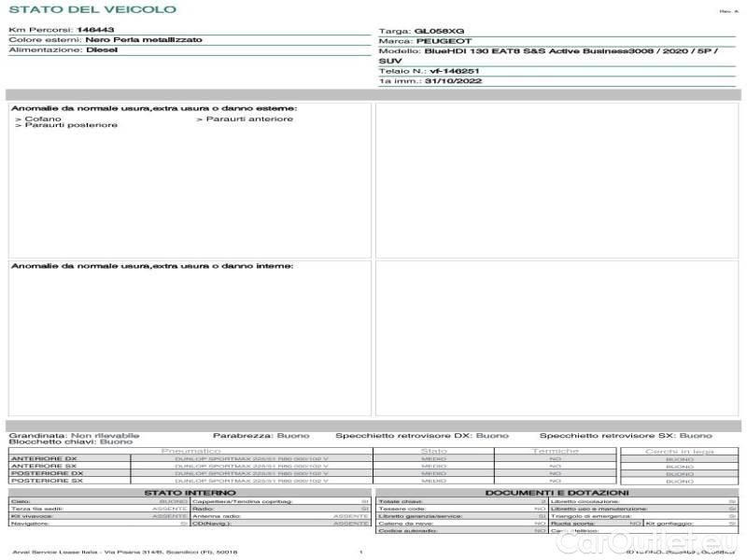
Task: Select the Km Percorsi value 146443
Action: point(95,30)
